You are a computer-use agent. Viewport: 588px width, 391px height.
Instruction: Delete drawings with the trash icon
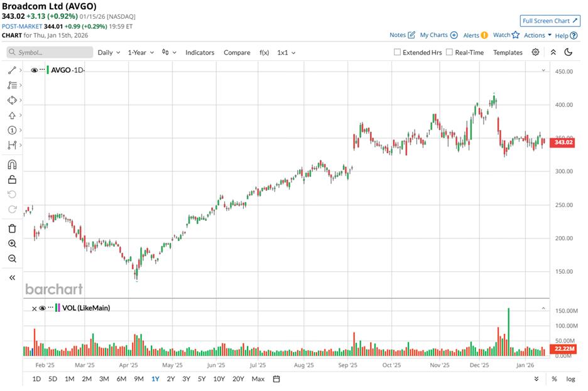pos(12,228)
